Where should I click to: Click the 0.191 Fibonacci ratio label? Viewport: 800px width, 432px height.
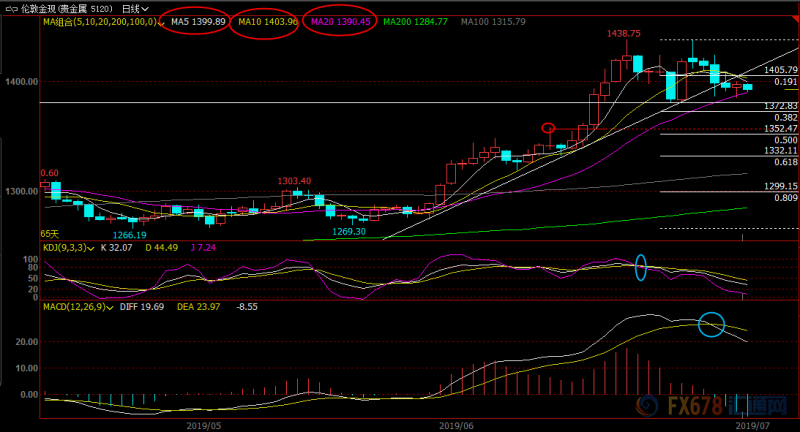coord(786,82)
